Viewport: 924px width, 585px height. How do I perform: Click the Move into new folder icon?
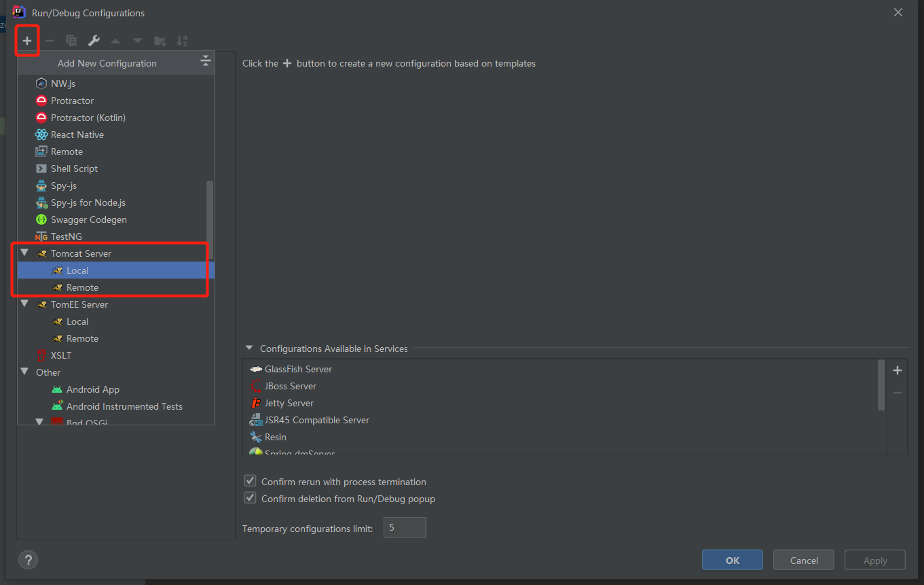(160, 41)
